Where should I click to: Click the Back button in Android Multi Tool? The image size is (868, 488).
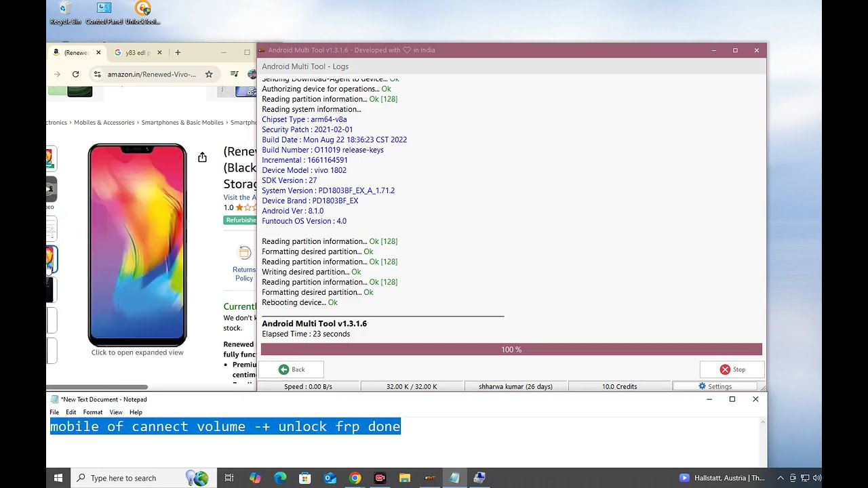pos(292,369)
